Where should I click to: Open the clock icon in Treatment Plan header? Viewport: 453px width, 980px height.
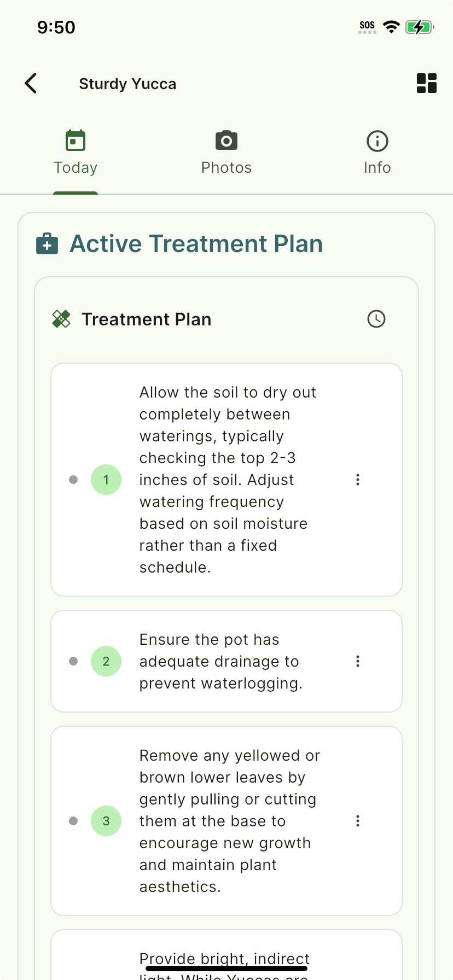click(x=376, y=319)
